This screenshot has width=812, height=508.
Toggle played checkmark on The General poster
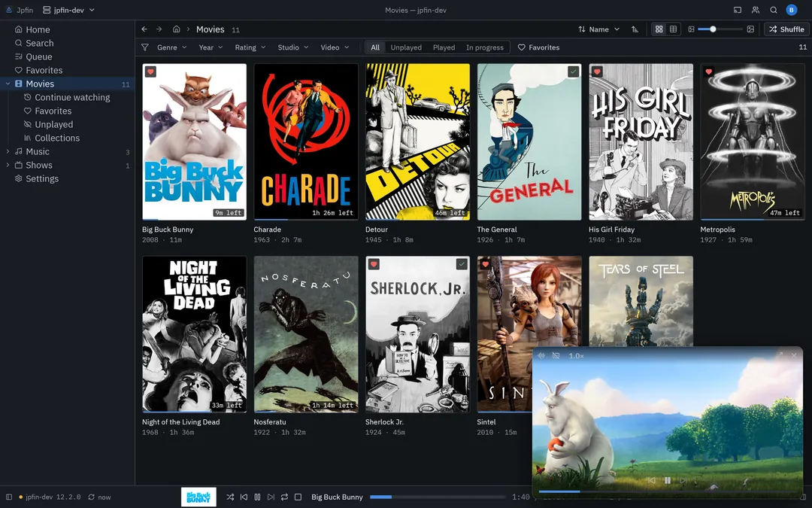[x=573, y=71]
